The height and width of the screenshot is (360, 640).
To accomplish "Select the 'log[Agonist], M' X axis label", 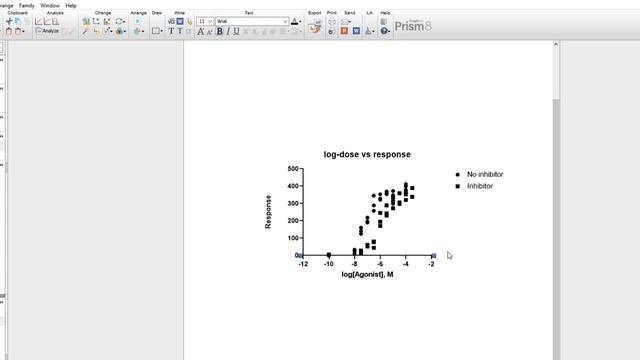I will click(x=367, y=274).
